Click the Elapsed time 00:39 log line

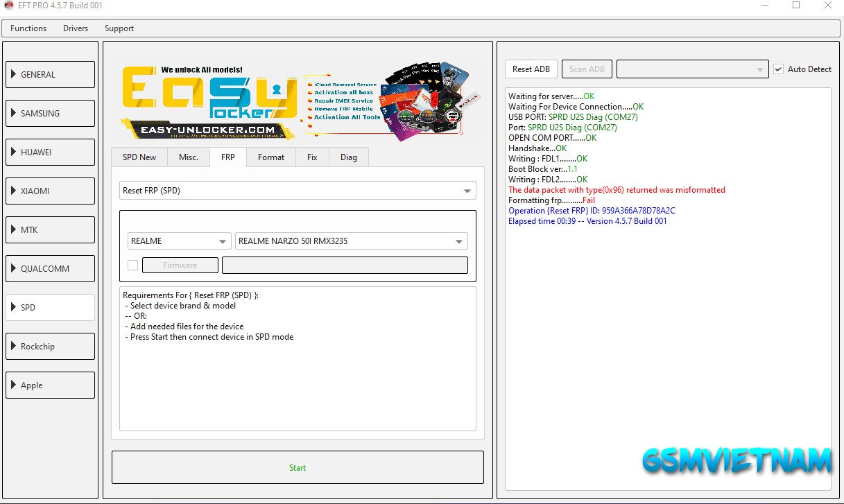pos(587,221)
